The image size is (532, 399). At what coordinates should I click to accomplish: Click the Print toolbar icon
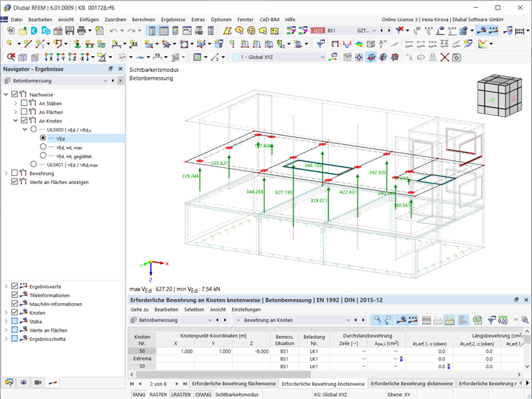coord(81,31)
